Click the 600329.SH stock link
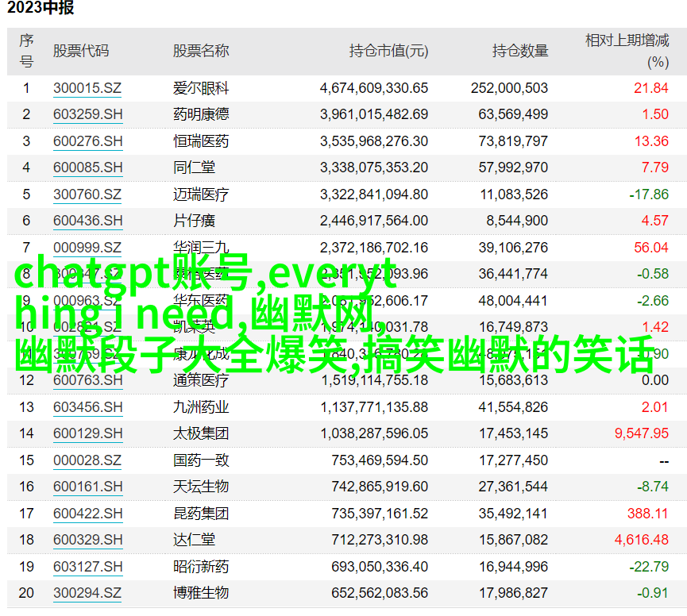Screen dimensions: 687x616 click(x=88, y=540)
